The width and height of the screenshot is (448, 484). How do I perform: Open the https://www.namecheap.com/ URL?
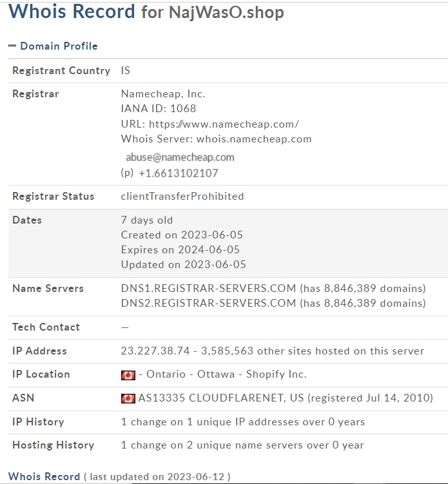pyautogui.click(x=224, y=124)
